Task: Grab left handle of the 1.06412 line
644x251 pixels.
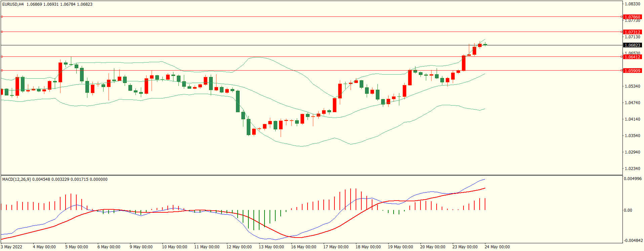Action: 2,57
